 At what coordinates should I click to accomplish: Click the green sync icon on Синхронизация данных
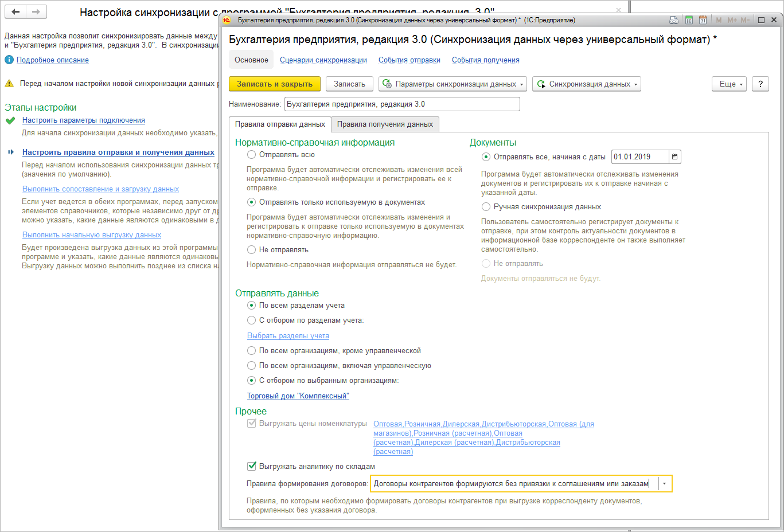pyautogui.click(x=541, y=84)
